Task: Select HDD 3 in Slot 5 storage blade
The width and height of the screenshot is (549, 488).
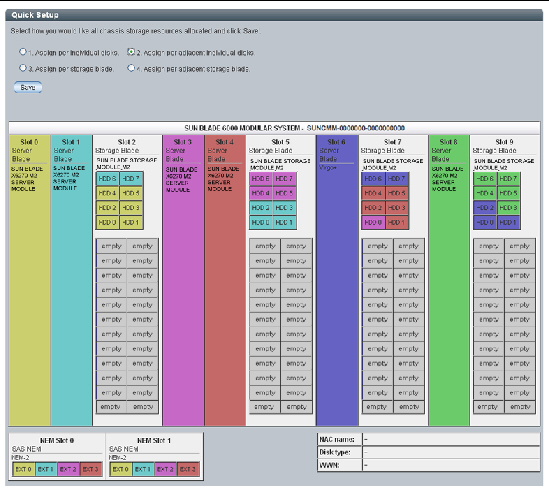Action: click(x=284, y=208)
